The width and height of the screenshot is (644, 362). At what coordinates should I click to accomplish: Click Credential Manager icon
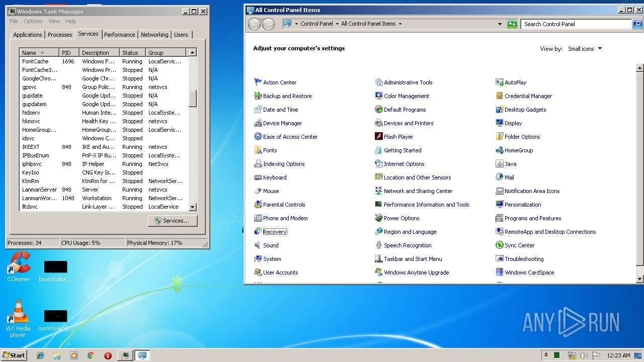pos(500,96)
